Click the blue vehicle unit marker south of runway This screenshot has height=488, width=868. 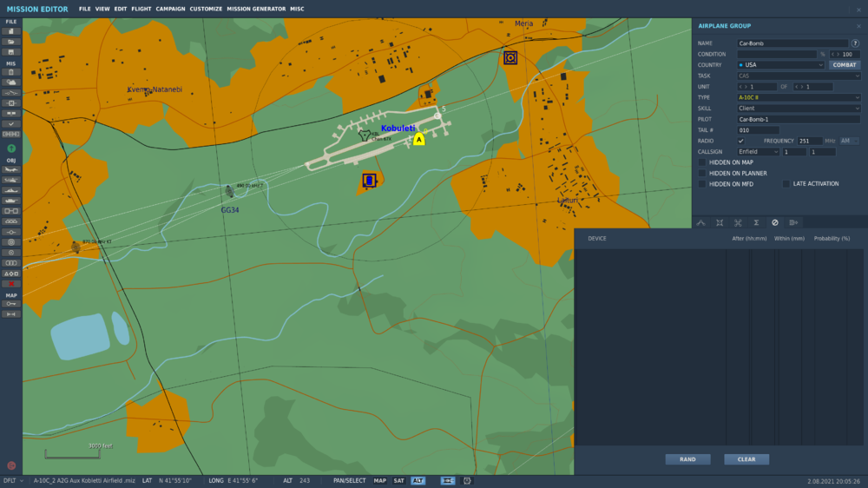click(369, 180)
